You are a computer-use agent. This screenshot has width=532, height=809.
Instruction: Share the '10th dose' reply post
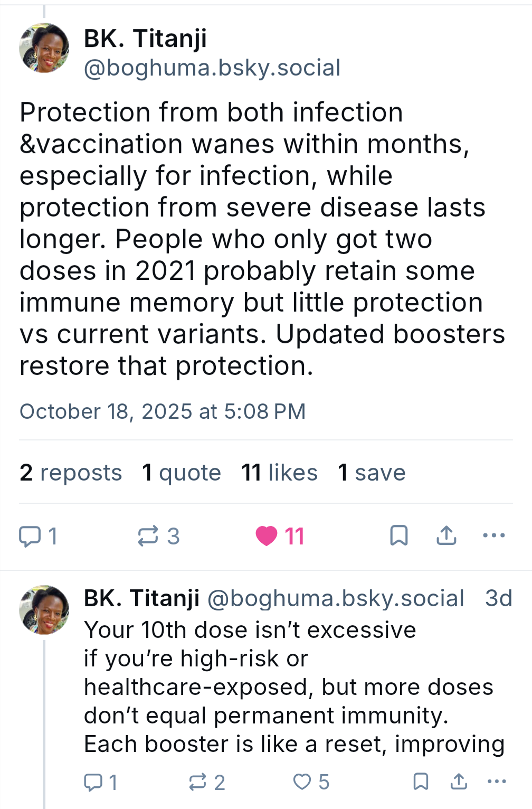pos(459,782)
